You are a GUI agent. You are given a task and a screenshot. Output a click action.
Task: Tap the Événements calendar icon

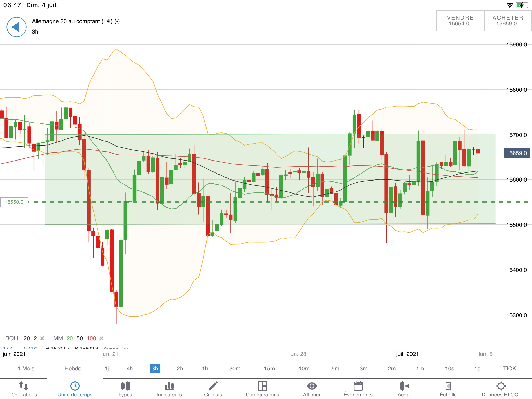[x=358, y=386]
